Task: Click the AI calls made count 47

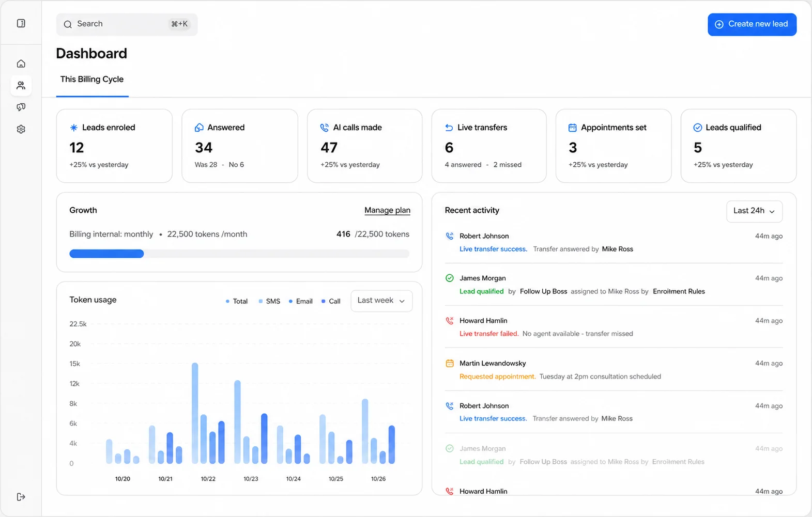Action: pyautogui.click(x=329, y=148)
